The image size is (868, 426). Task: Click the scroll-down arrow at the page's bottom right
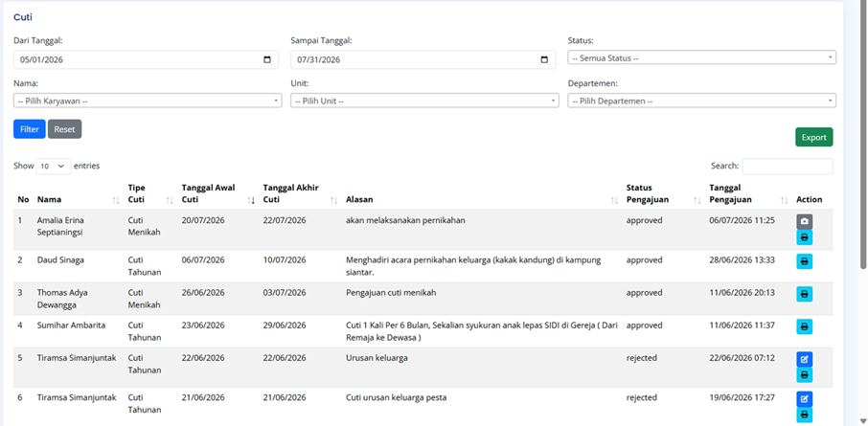[862, 421]
